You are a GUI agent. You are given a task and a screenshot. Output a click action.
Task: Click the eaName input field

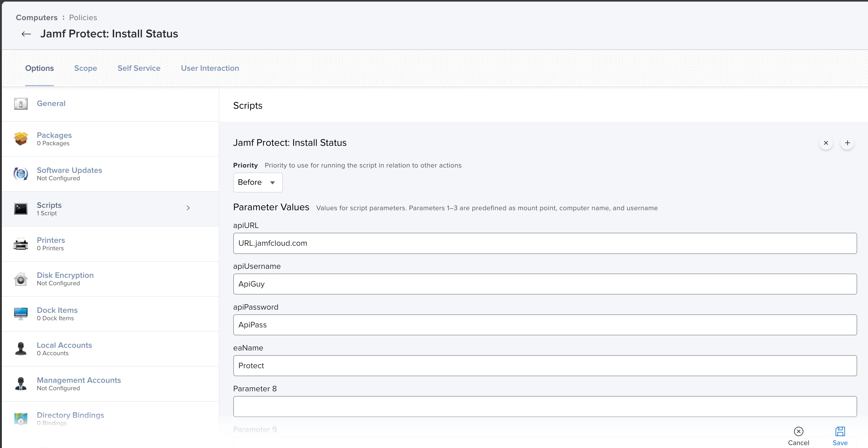click(545, 366)
